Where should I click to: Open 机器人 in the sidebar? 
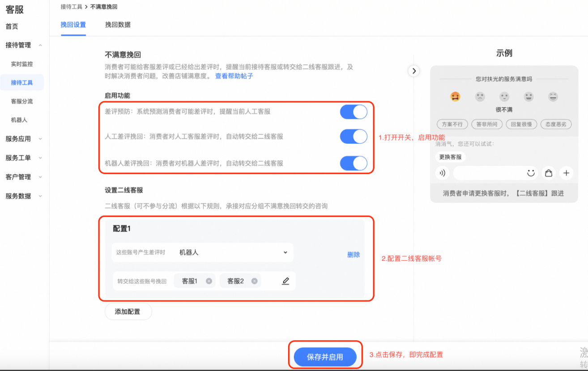[x=19, y=120]
